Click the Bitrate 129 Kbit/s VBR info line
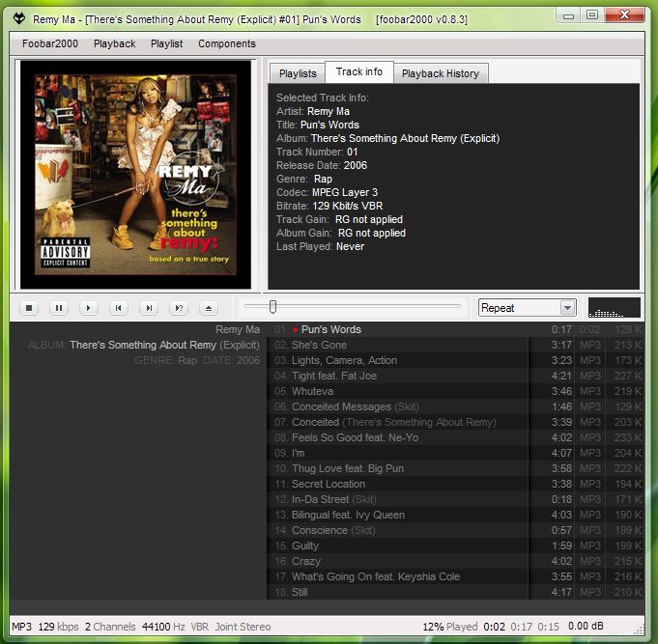The height and width of the screenshot is (644, 658). pyautogui.click(x=329, y=206)
